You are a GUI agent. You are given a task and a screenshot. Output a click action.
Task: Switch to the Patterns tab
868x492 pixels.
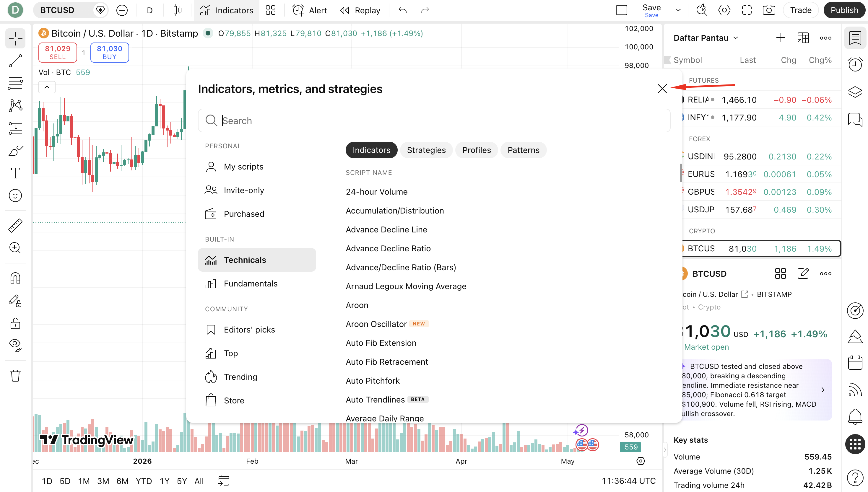(523, 150)
